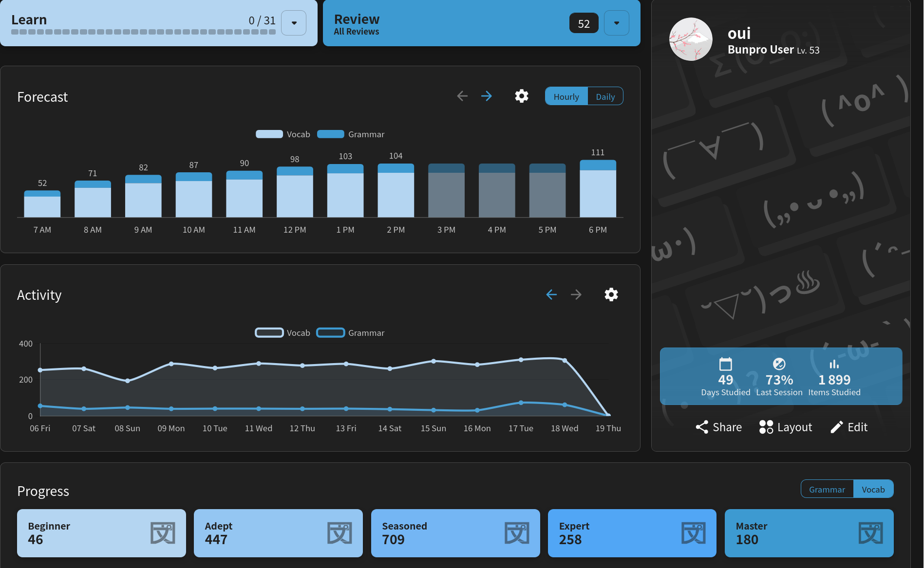
Task: Expand the Learn dropdown arrow
Action: tap(294, 23)
